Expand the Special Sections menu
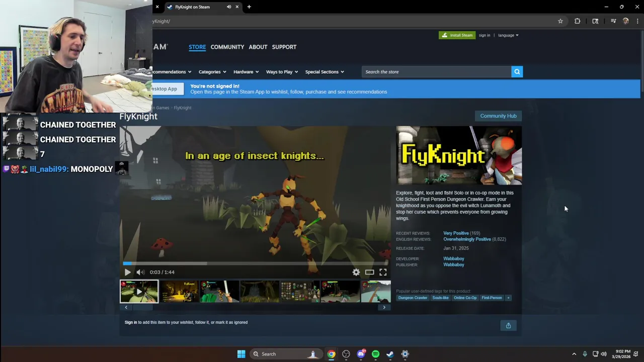Viewport: 644px width, 362px height. [325, 72]
